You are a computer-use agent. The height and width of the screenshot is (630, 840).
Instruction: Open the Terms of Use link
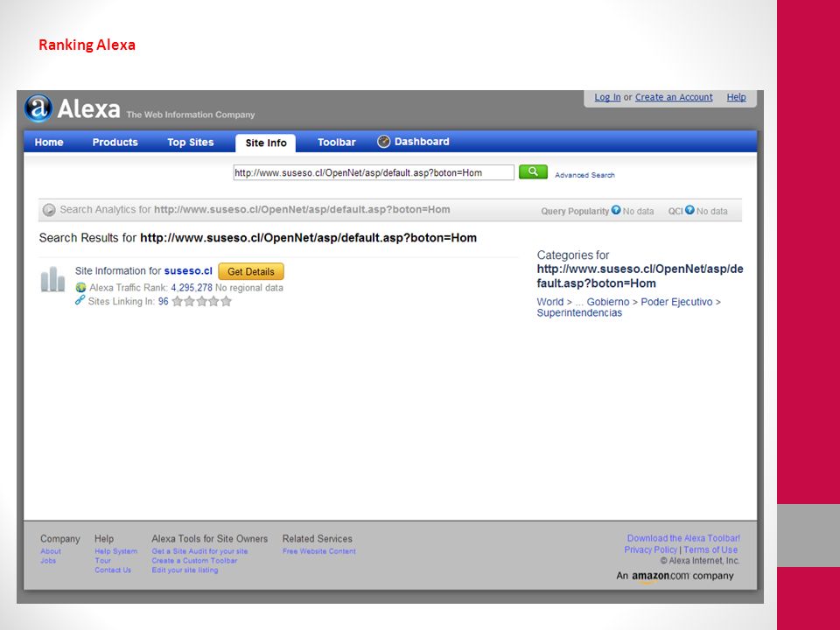coord(710,549)
